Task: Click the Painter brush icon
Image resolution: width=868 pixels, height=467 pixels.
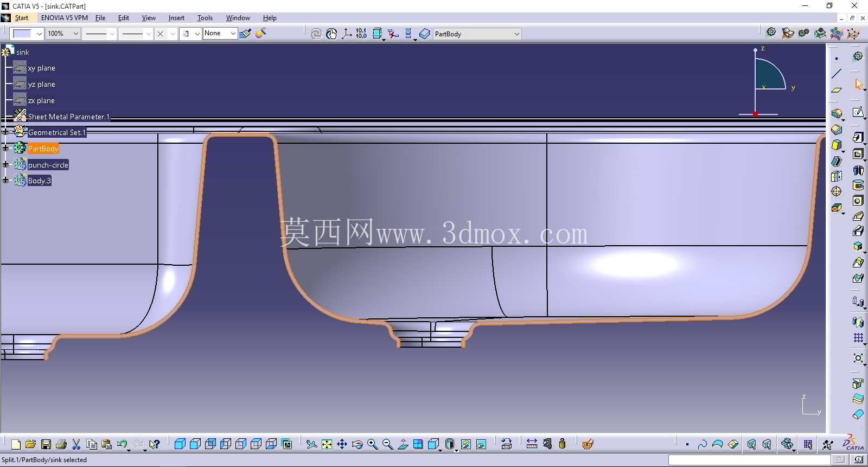Action: 245,34
